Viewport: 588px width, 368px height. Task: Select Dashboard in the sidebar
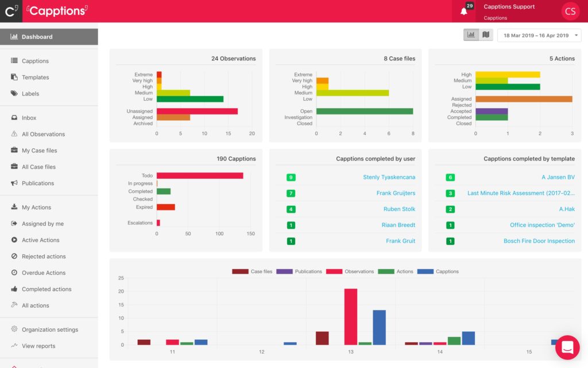[49, 37]
